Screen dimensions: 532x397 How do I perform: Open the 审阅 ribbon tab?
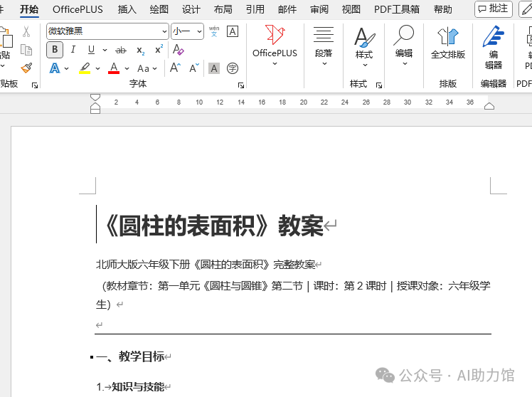[319, 9]
